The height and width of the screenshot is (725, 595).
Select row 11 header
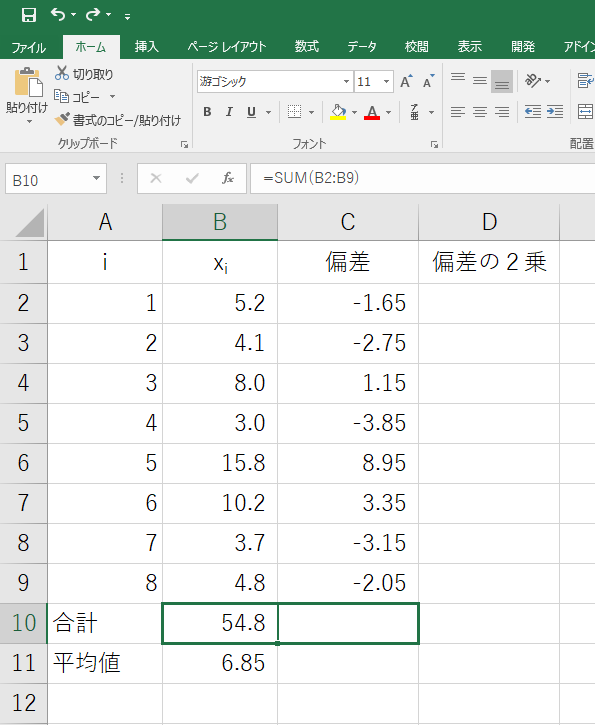tap(24, 663)
